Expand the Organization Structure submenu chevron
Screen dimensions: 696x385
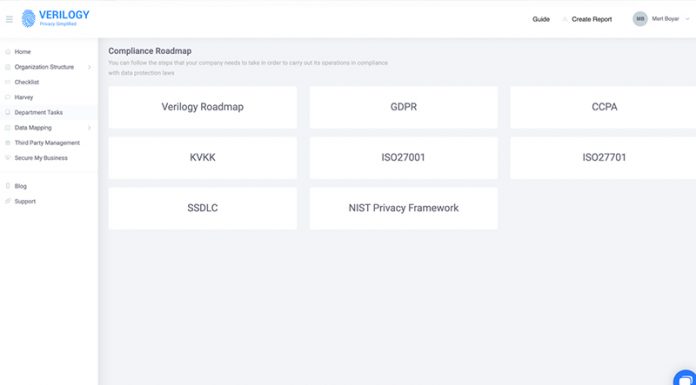click(x=89, y=67)
